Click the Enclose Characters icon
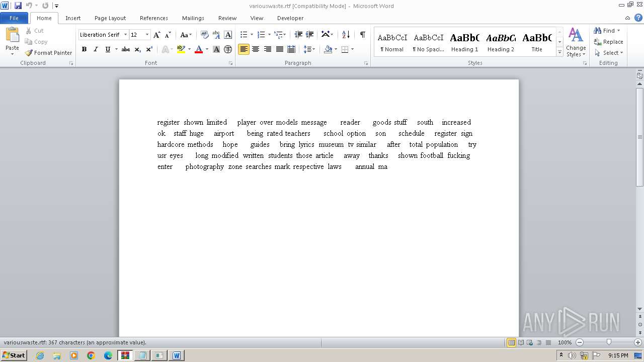The width and height of the screenshot is (644, 362). coord(228,49)
